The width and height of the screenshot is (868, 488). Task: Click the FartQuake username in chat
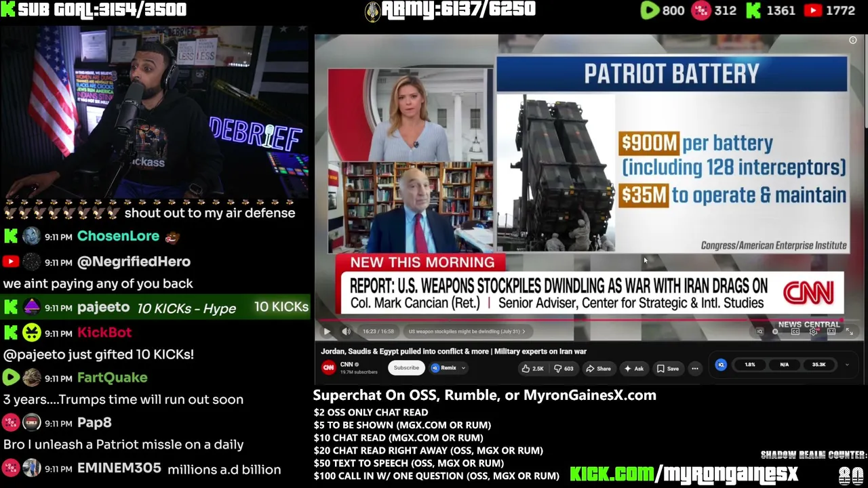[x=113, y=378]
